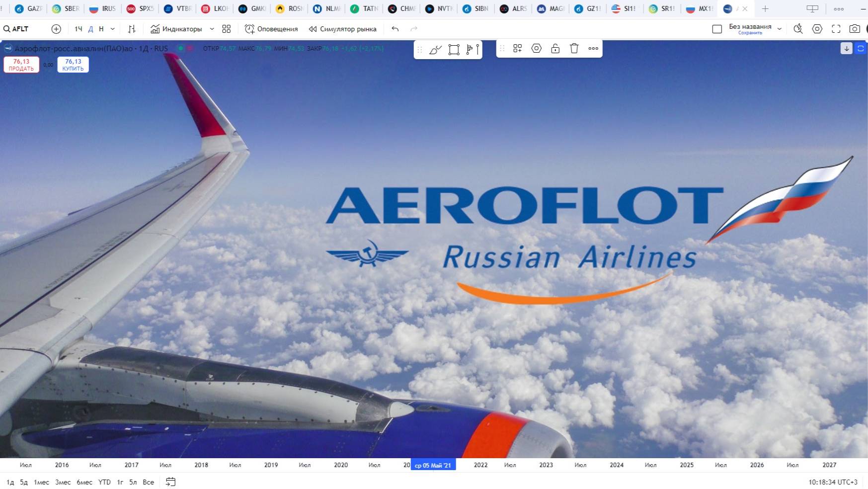Image resolution: width=868 pixels, height=489 pixels.
Task: Open more options in floating toolbar
Action: pos(593,48)
